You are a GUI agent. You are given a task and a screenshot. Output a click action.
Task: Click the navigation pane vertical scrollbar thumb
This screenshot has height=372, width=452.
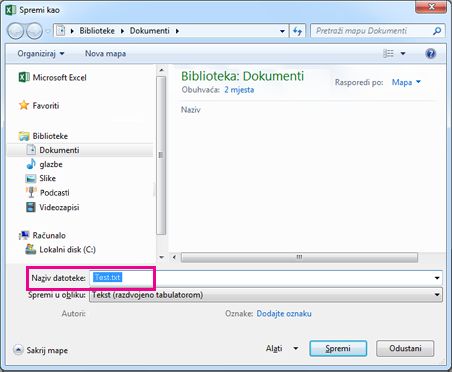click(161, 155)
